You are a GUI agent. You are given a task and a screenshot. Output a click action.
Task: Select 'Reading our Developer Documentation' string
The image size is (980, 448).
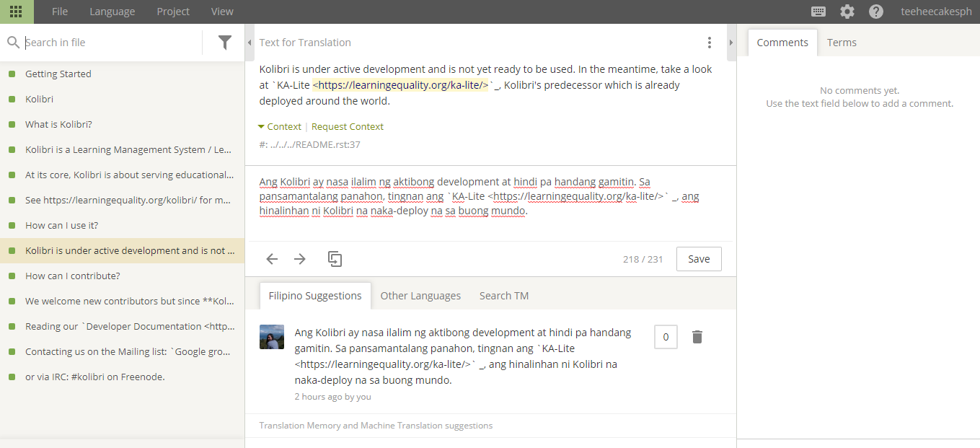122,326
